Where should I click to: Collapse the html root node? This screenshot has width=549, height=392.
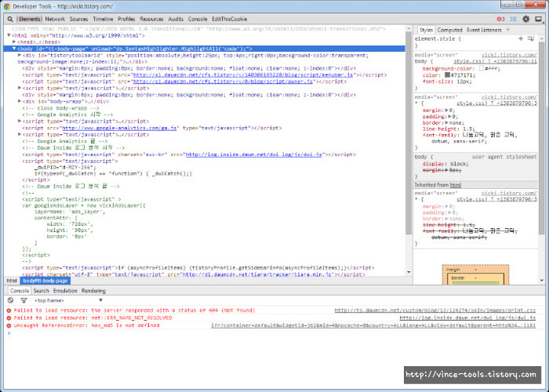click(x=9, y=35)
